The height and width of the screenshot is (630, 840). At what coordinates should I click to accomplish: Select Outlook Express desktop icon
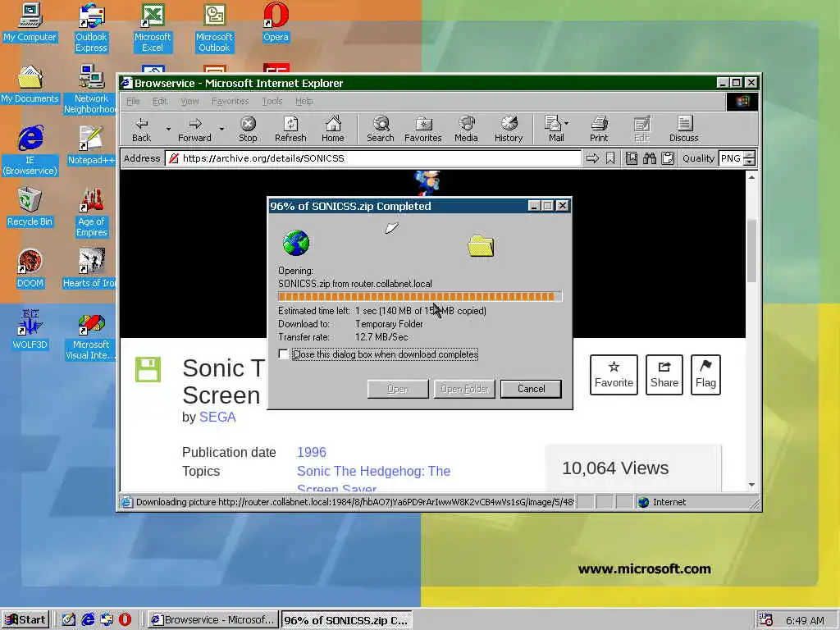tap(91, 28)
